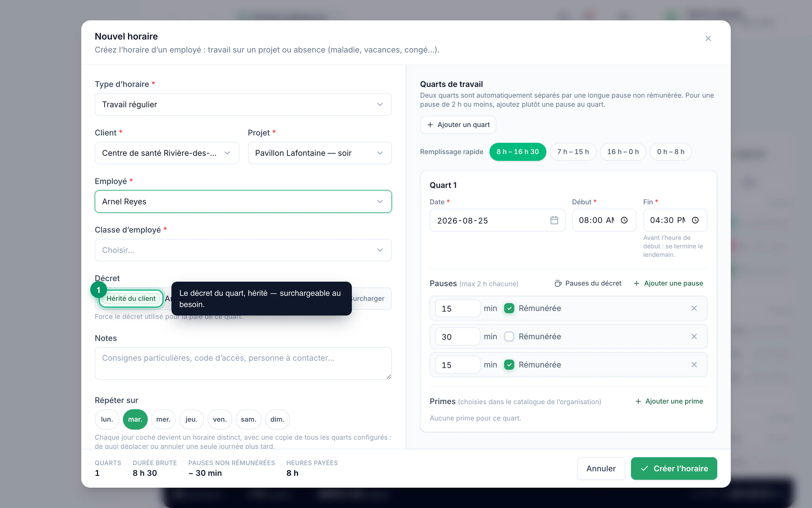Open the Employé dropdown
This screenshot has height=508, width=812.
[x=243, y=202]
